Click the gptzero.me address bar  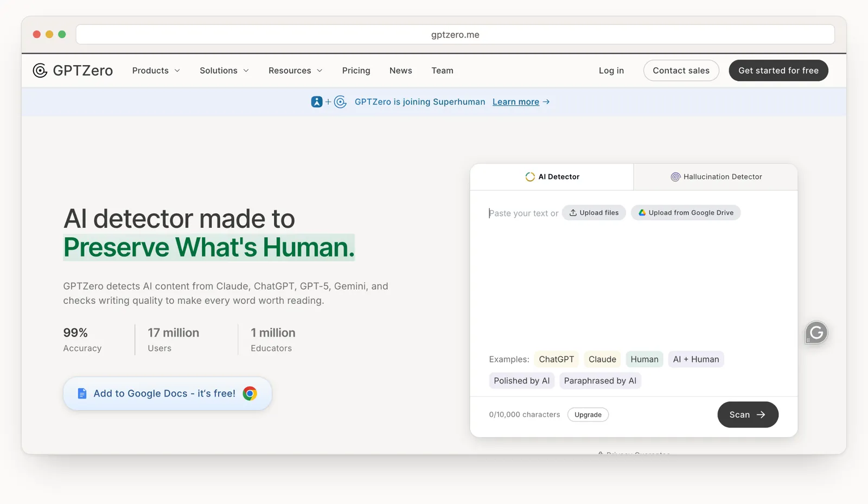pos(455,35)
